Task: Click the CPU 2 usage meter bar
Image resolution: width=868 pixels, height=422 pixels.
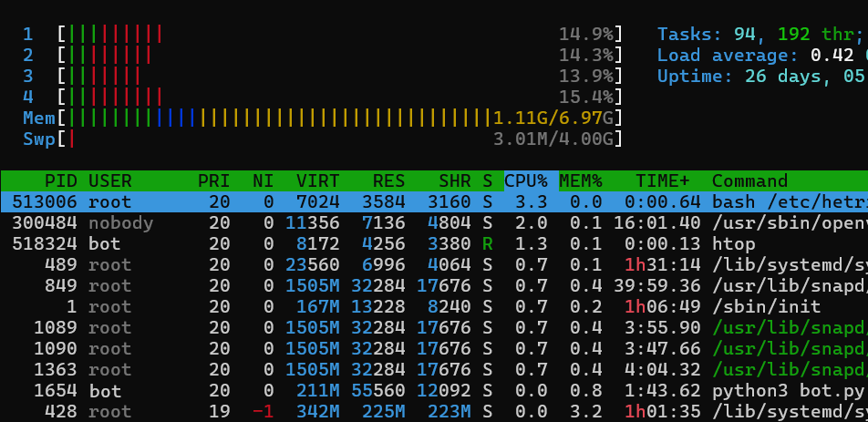Action: 340,56
